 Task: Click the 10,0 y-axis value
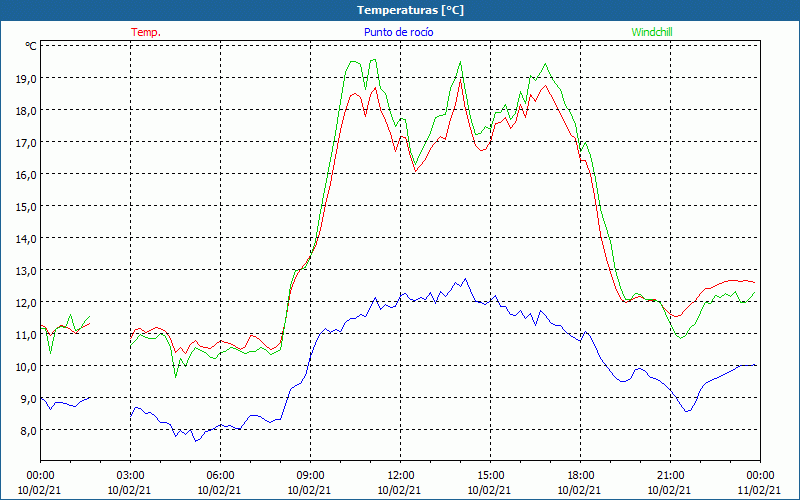pyautogui.click(x=26, y=366)
